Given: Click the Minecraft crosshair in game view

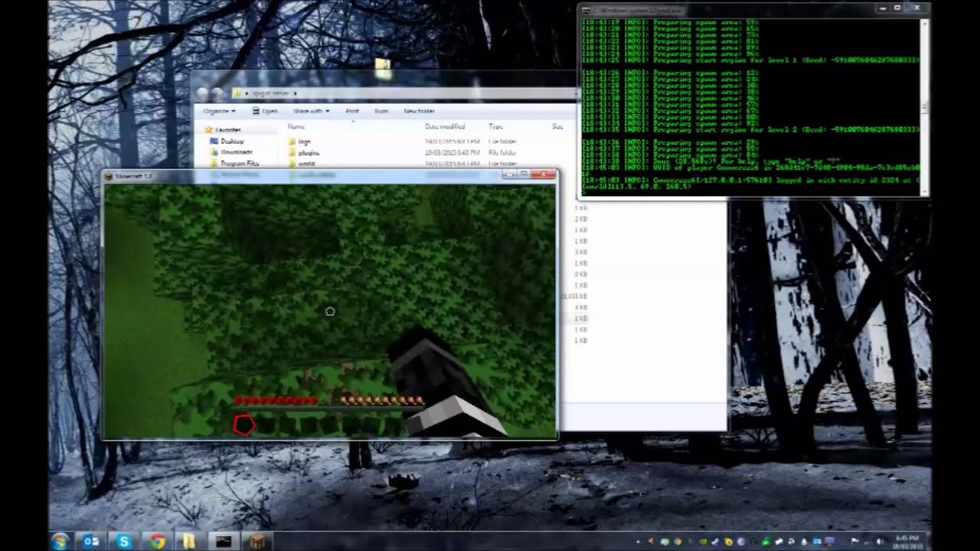Looking at the screenshot, I should [330, 311].
